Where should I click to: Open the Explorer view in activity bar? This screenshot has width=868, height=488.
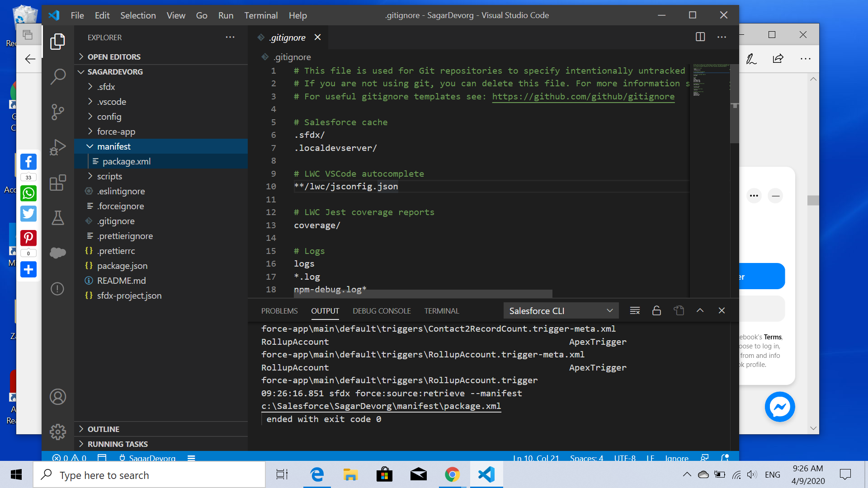point(57,42)
